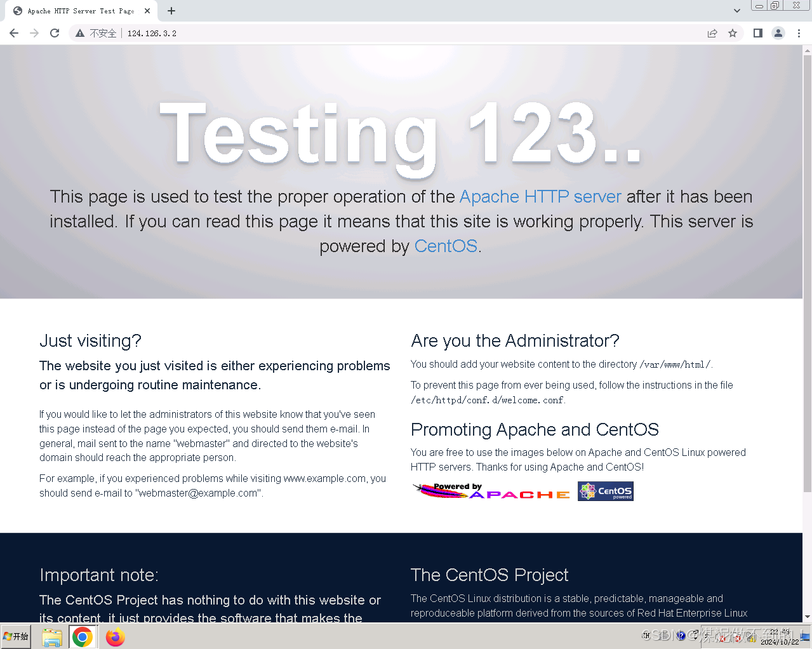This screenshot has height=649, width=812.
Task: Open File Explorer from taskbar
Action: 52,637
